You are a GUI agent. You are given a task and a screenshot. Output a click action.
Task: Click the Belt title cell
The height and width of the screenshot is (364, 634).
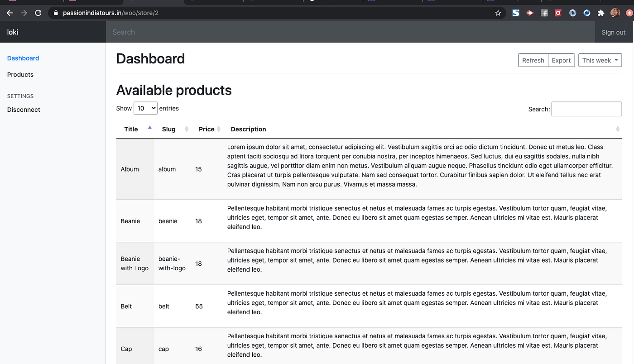coord(135,306)
